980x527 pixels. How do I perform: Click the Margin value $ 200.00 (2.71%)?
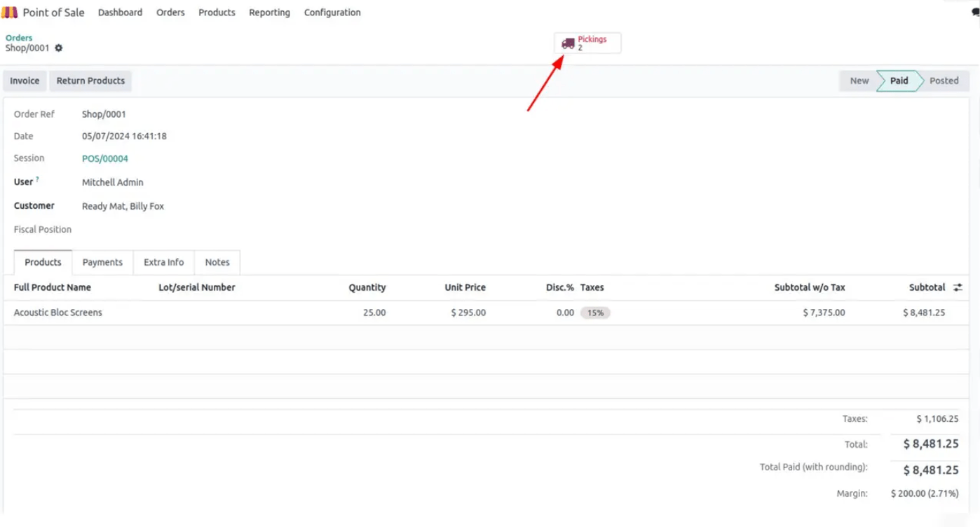tap(925, 494)
